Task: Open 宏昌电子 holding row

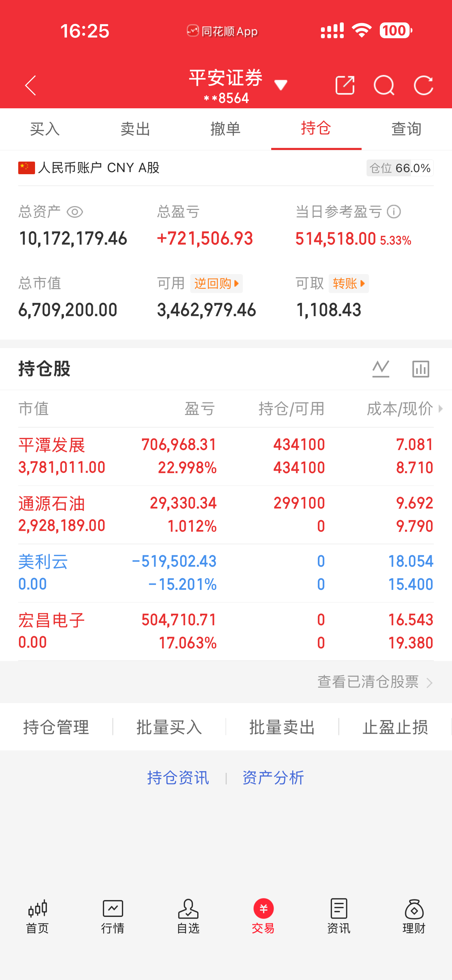Action: click(x=226, y=632)
